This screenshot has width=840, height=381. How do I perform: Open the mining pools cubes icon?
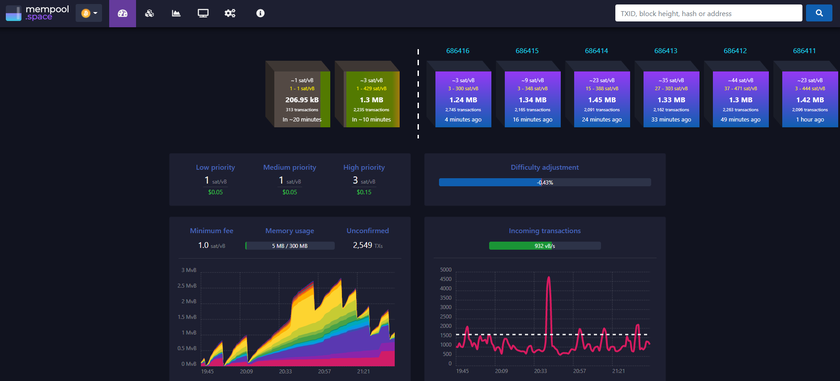[149, 13]
